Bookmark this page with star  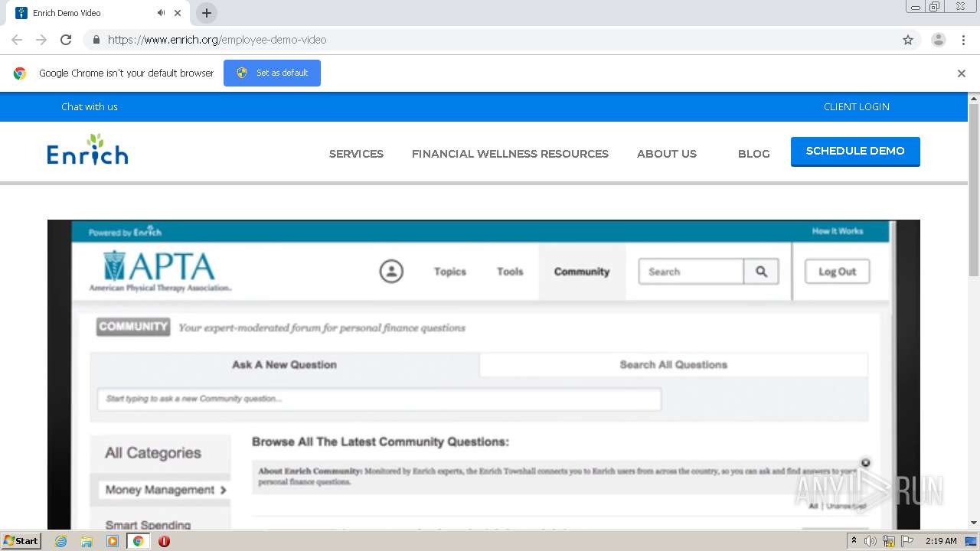coord(908,40)
